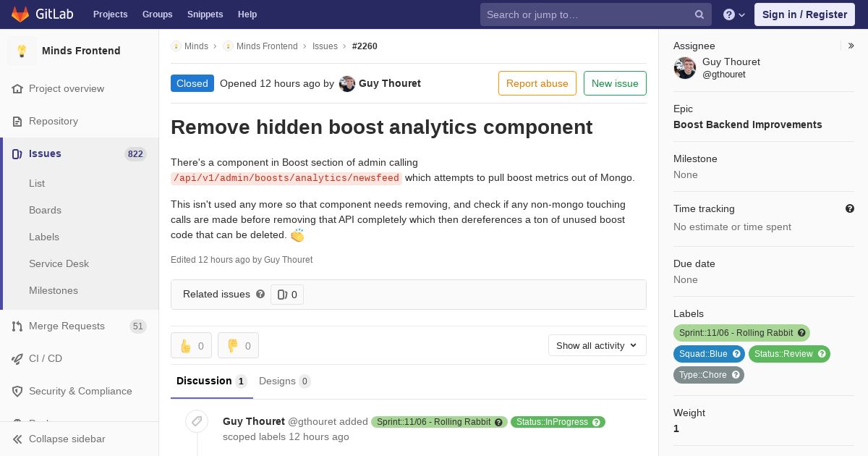Open issues List submenu item
The image size is (868, 456).
pyautogui.click(x=37, y=183)
